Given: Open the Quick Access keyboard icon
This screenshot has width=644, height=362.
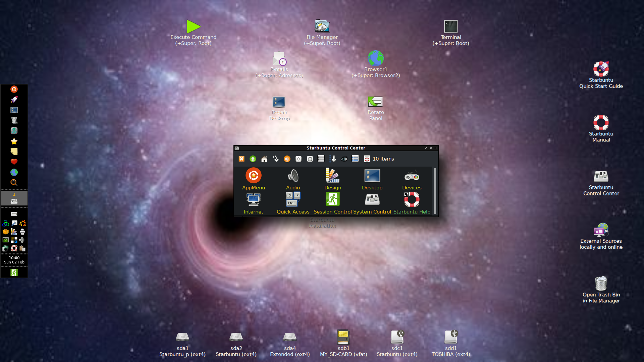Looking at the screenshot, I should [293, 200].
